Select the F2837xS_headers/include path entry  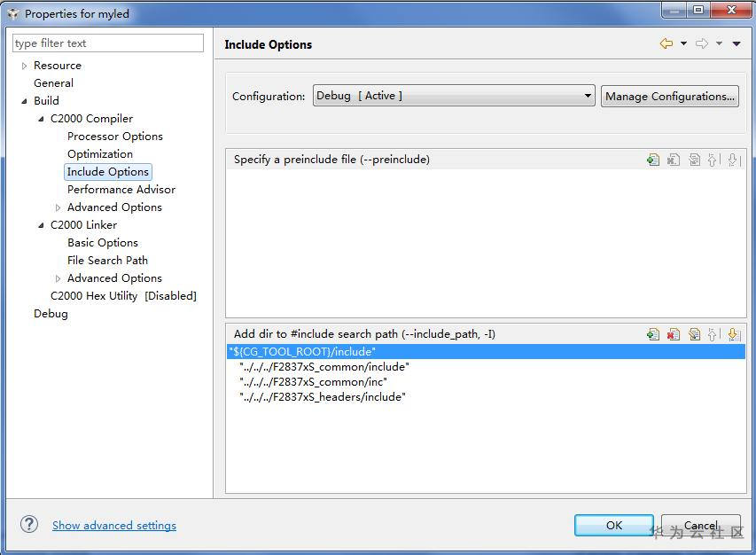click(323, 397)
